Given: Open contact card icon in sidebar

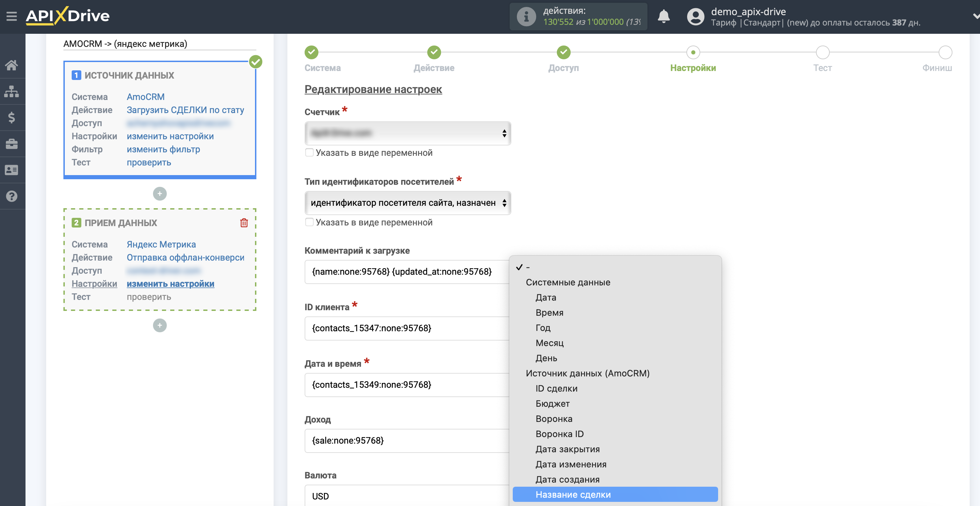Looking at the screenshot, I should click(12, 170).
